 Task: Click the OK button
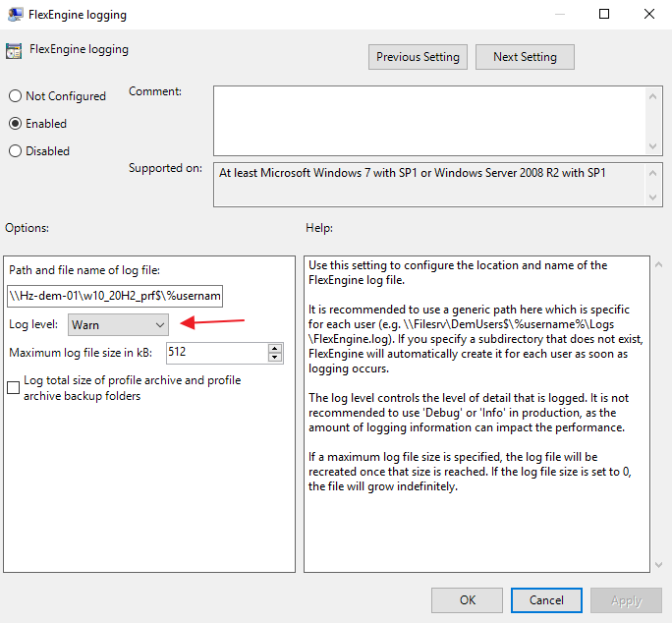point(468,599)
